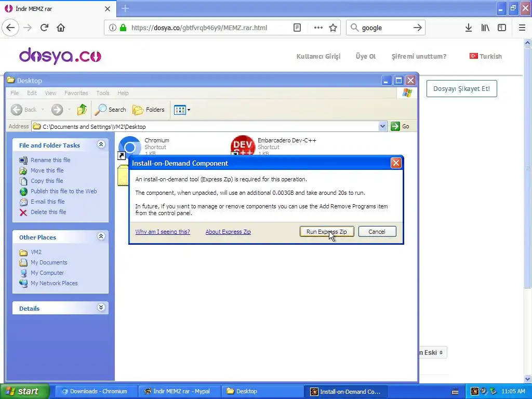
Task: Open Explorer Search pane
Action: [110, 110]
